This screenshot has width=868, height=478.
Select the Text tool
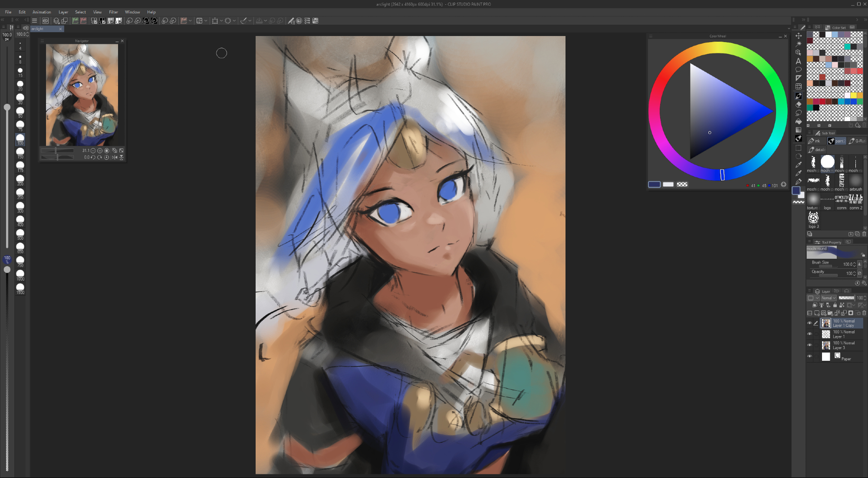coord(798,61)
